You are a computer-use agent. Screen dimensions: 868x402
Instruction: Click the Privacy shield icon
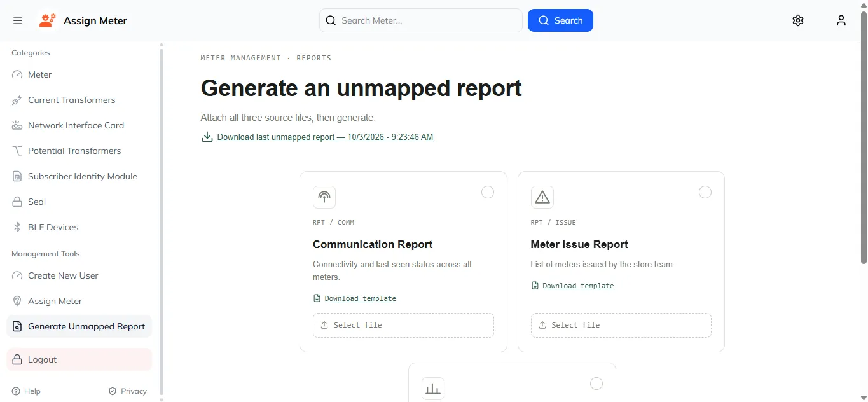pos(113,391)
